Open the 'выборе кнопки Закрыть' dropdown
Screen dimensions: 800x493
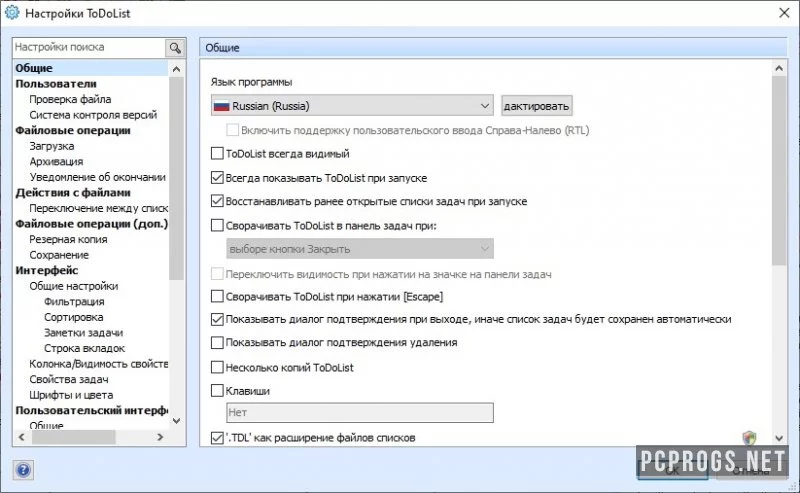point(360,249)
